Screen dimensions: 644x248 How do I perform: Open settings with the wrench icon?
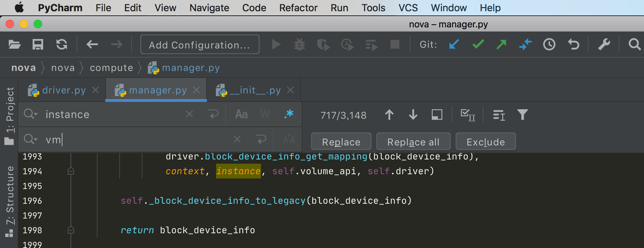(x=604, y=45)
